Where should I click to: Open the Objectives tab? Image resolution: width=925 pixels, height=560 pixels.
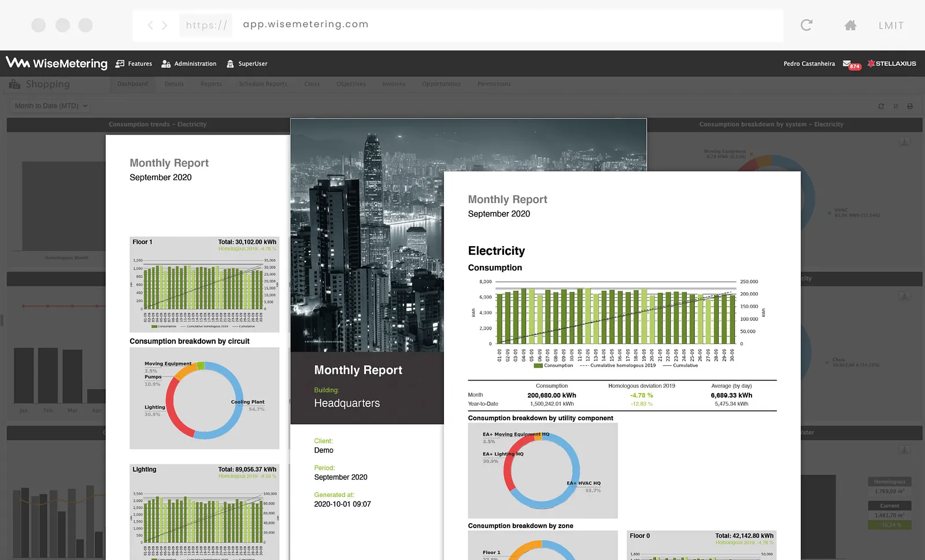tap(351, 84)
